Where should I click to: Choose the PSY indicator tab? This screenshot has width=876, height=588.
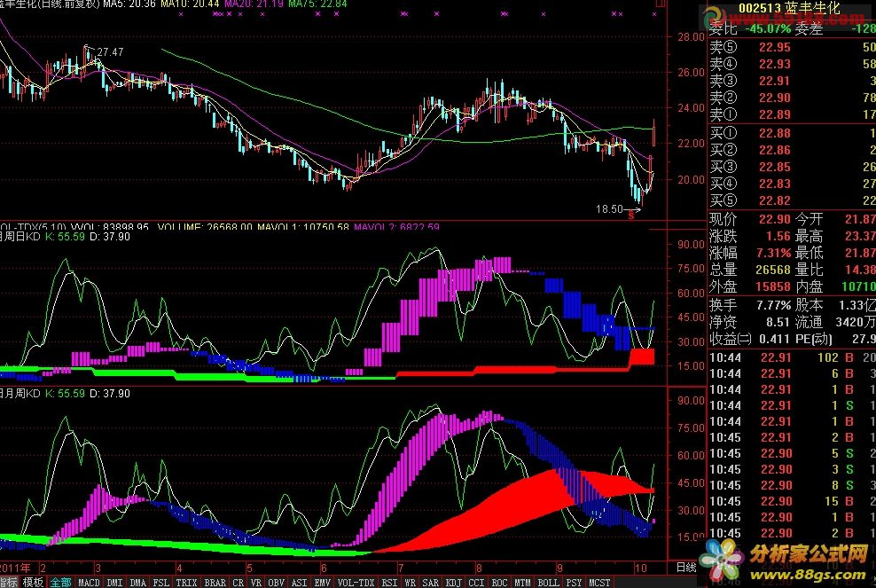pyautogui.click(x=574, y=582)
